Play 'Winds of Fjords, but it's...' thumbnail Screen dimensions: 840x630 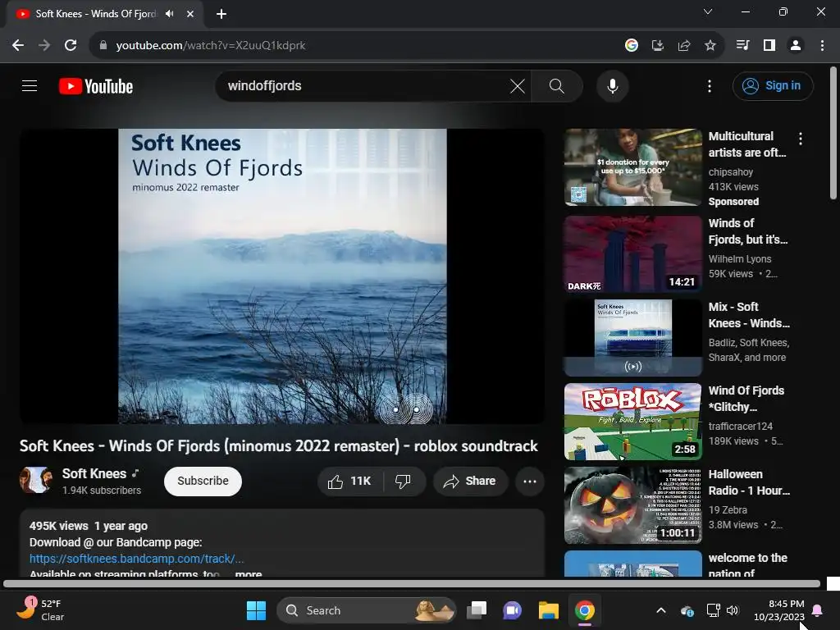(632, 254)
